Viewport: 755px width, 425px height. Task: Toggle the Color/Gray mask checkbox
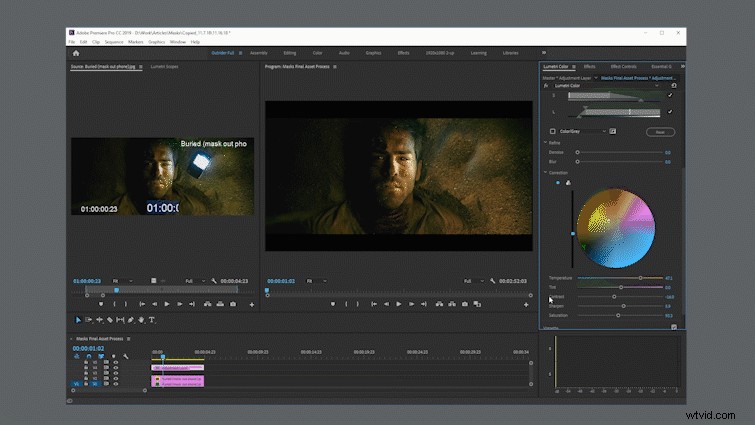pyautogui.click(x=553, y=131)
